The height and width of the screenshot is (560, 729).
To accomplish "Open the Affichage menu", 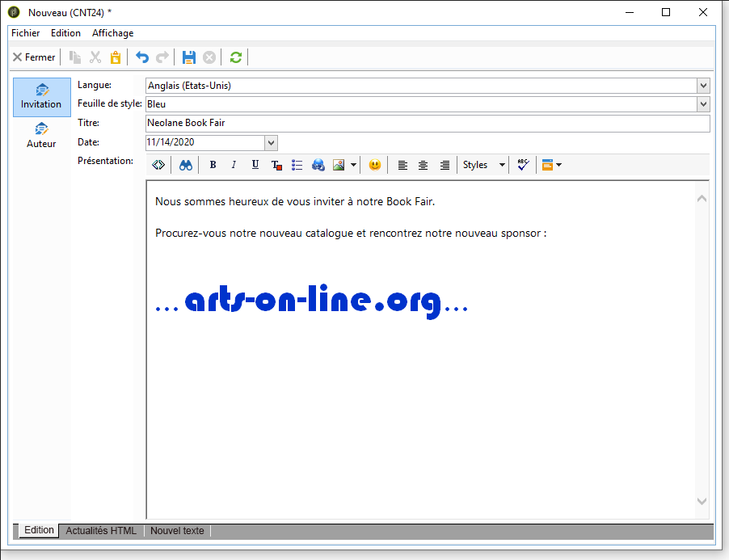I will pyautogui.click(x=113, y=33).
